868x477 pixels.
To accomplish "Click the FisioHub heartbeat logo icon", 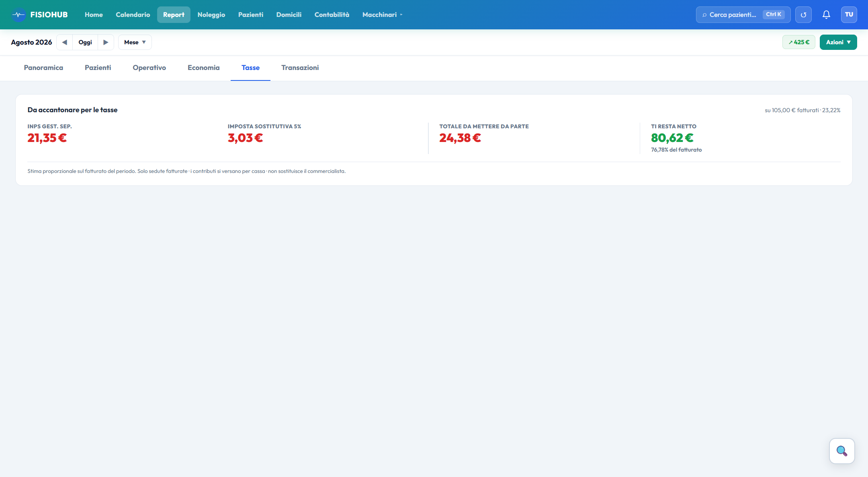I will (18, 15).
